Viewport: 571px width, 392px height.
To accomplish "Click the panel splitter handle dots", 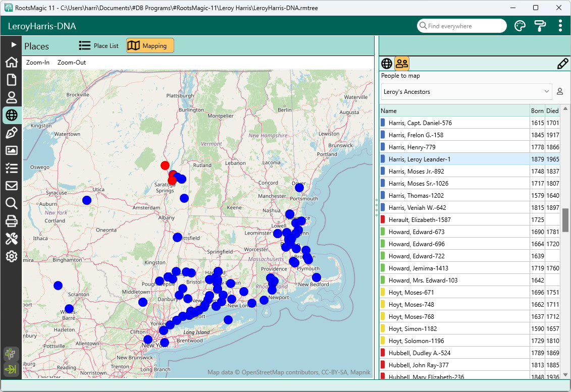I will [x=377, y=207].
